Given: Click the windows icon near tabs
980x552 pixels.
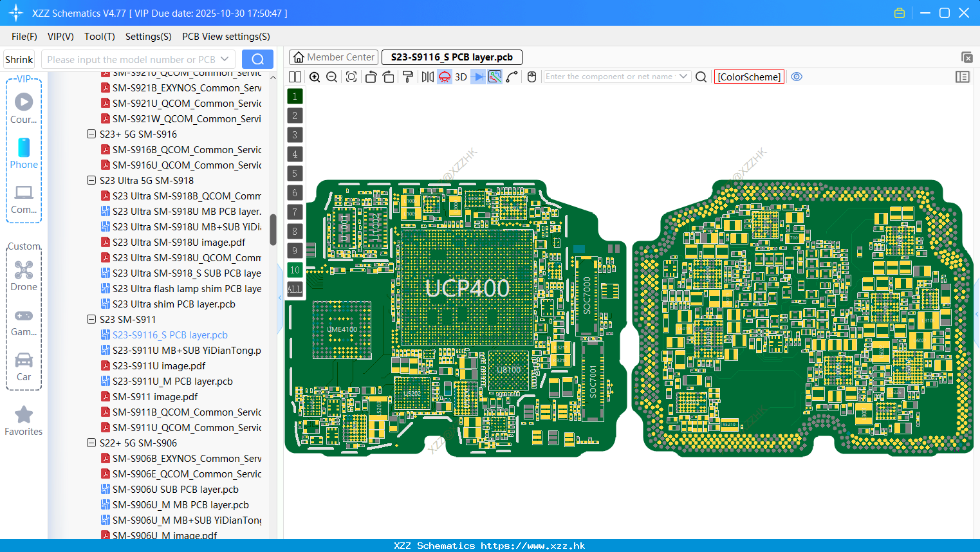Looking at the screenshot, I should pos(966,57).
